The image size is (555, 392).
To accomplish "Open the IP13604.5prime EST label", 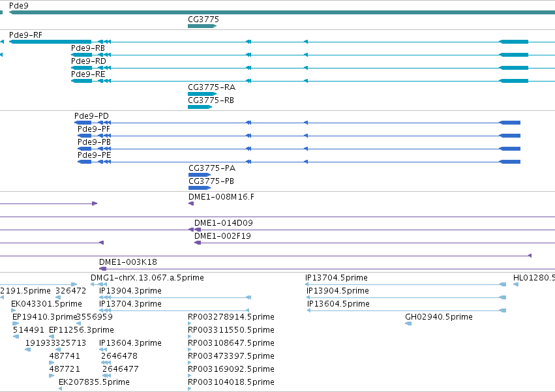I will (x=338, y=304).
